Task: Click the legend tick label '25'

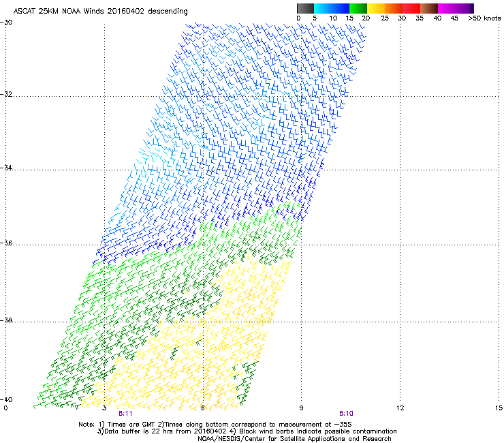Action: [x=385, y=18]
